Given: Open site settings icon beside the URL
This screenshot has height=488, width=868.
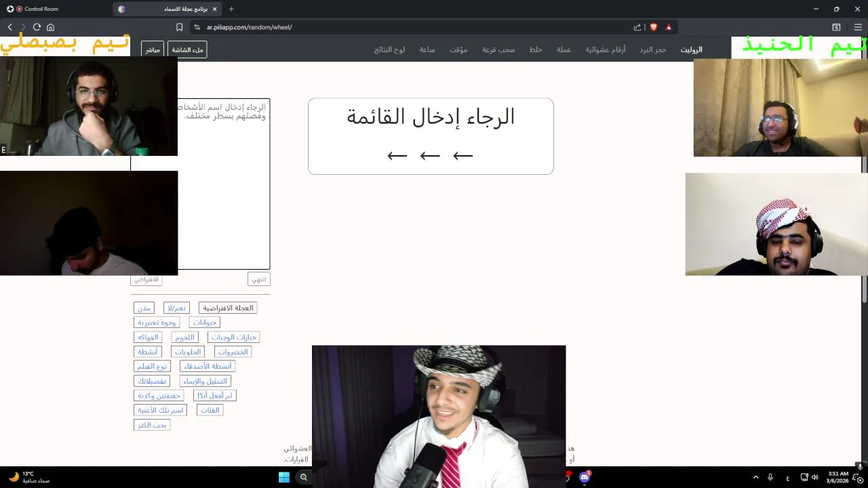Looking at the screenshot, I should pyautogui.click(x=197, y=27).
